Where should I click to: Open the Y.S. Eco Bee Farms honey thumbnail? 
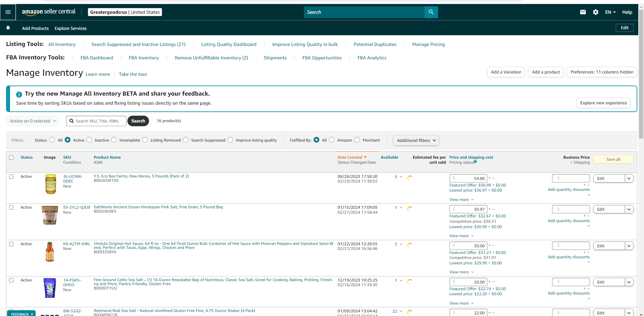point(51,184)
